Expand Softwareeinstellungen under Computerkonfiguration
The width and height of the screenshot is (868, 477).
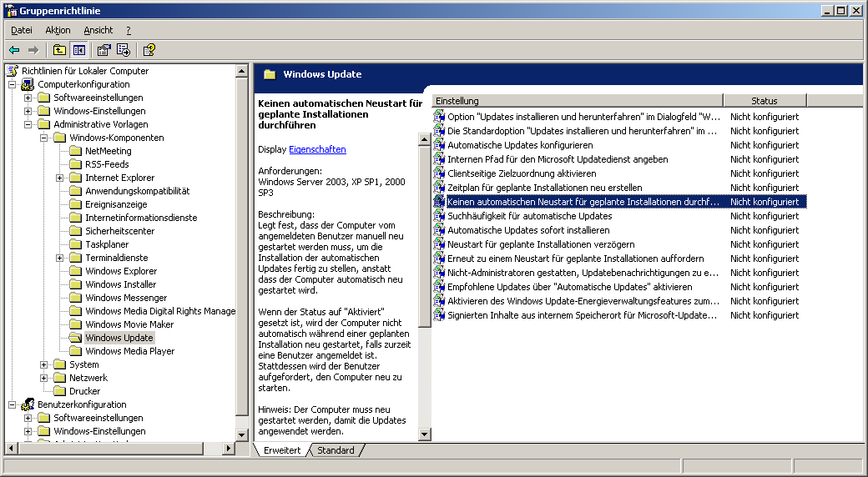(x=28, y=98)
